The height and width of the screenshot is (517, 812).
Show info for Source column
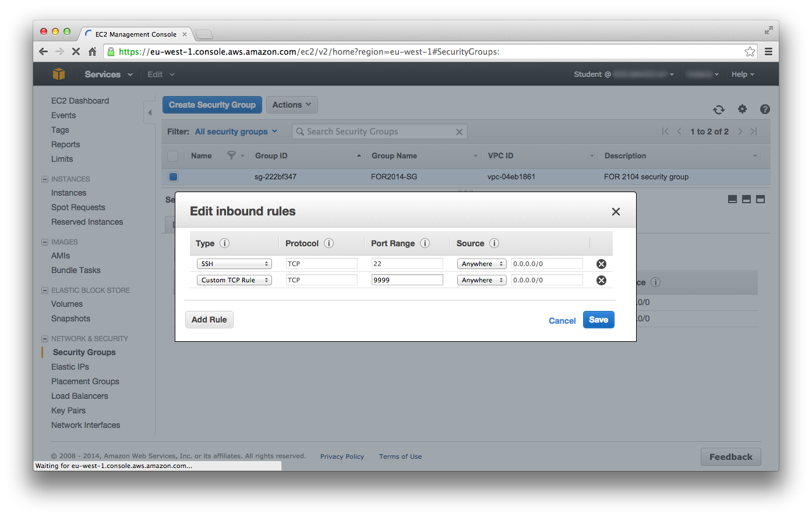(494, 243)
